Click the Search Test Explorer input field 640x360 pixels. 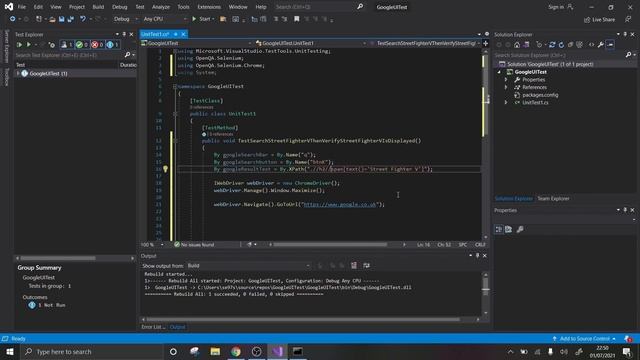click(x=69, y=55)
